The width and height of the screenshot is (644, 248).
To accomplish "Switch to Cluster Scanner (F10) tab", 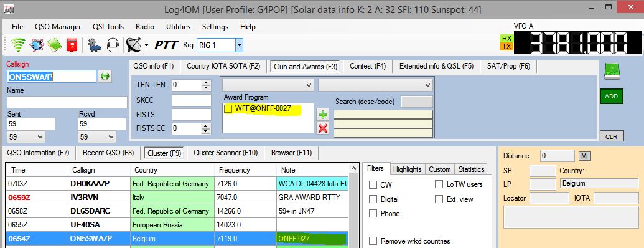I will coord(225,153).
